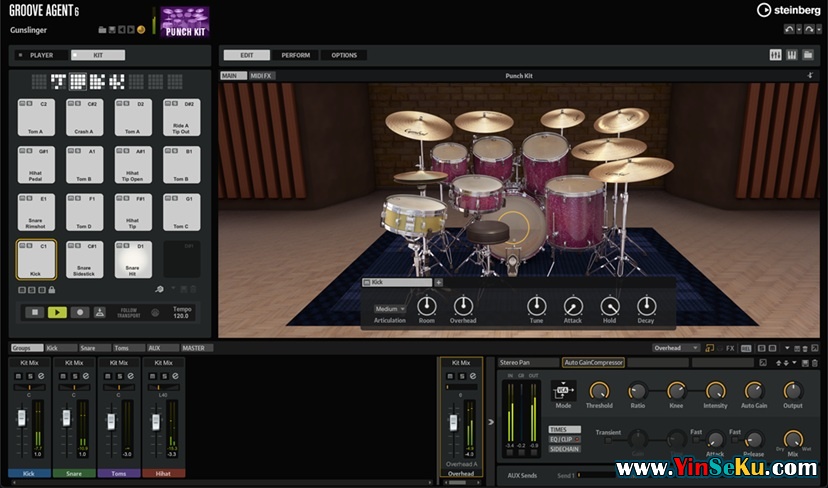The width and height of the screenshot is (828, 488).
Task: Trigger the Kick pad C1
Action: (36, 259)
